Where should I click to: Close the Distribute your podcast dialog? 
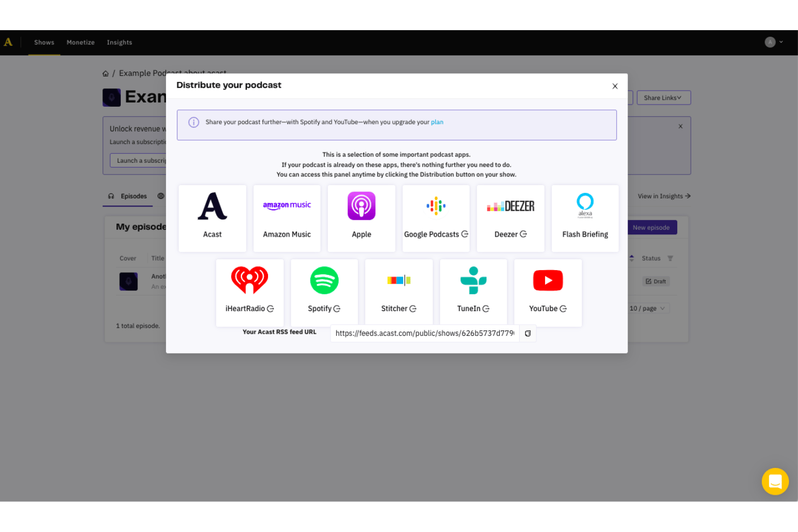[x=615, y=86]
